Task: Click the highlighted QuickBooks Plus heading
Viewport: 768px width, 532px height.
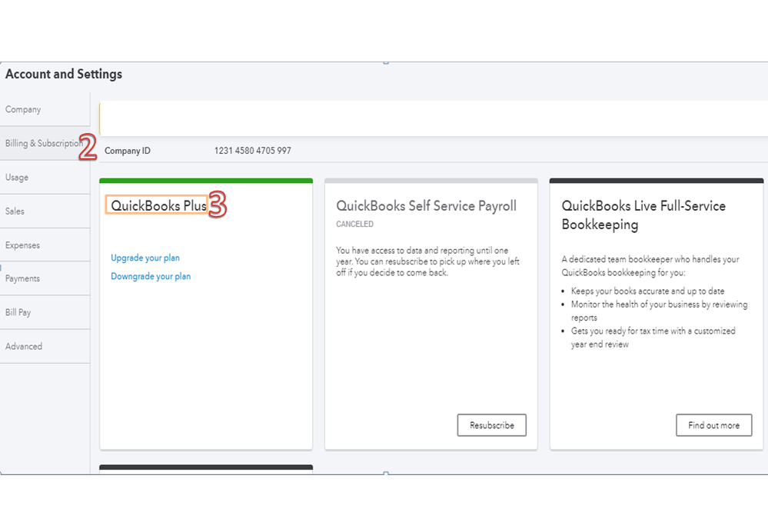Action: [x=158, y=206]
